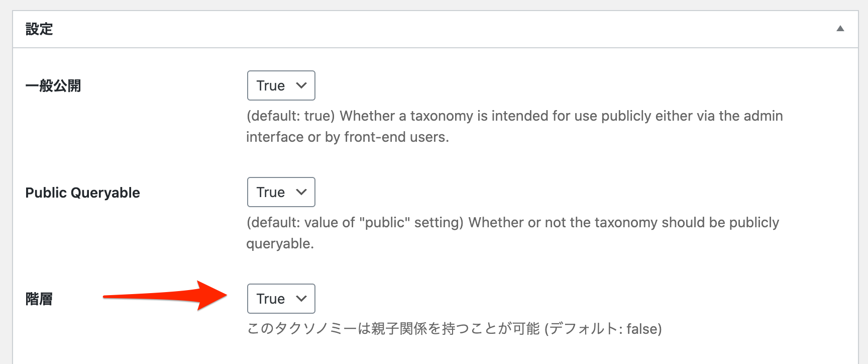Image resolution: width=868 pixels, height=364 pixels.
Task: Click the 一般公開 field label
Action: tap(53, 86)
